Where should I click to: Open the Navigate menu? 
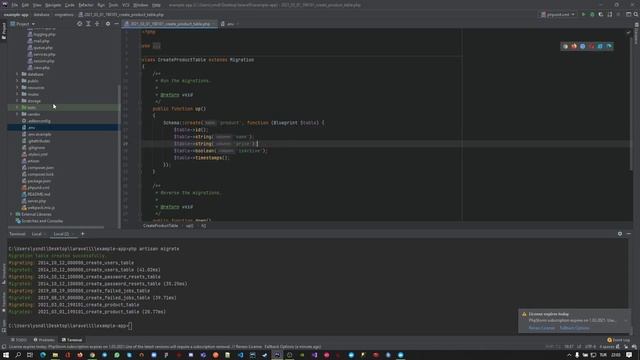tap(53, 5)
